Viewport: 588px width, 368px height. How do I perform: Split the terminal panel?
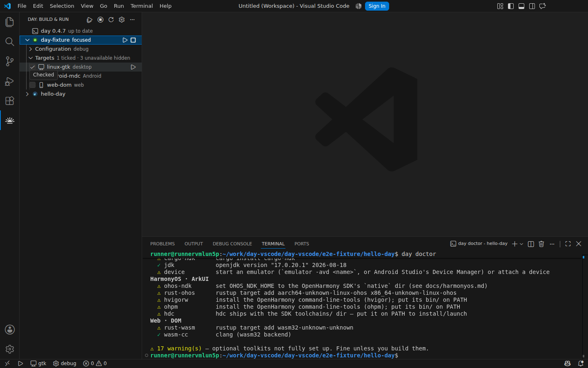point(531,244)
